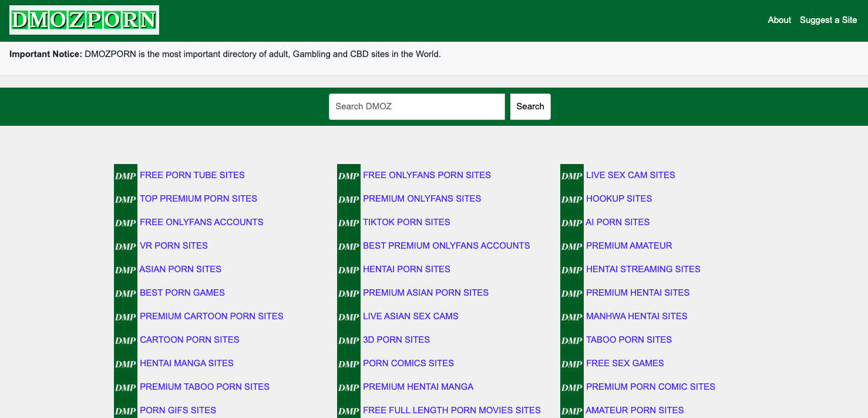Click the DMP icon beside AI PORN SITES
The width and height of the screenshot is (868, 418).
click(571, 222)
